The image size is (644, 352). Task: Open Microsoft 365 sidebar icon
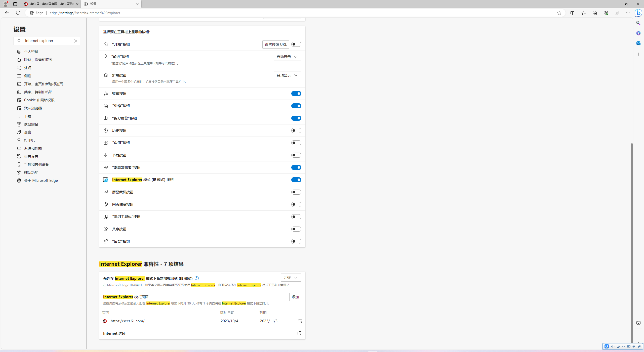(638, 33)
